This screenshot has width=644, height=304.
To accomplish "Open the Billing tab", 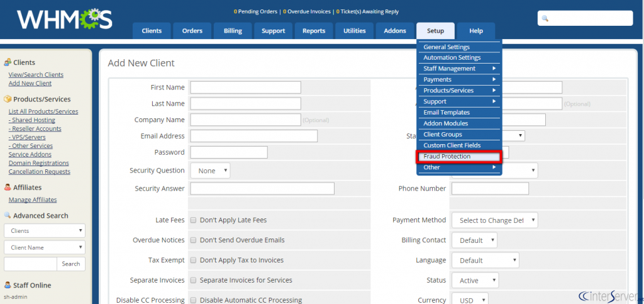I will [x=233, y=31].
